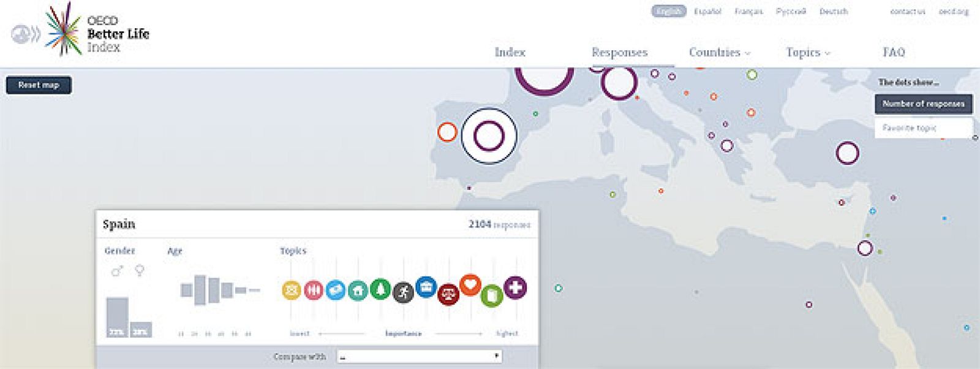Click the Age heading
The image size is (980, 369).
[x=175, y=251]
